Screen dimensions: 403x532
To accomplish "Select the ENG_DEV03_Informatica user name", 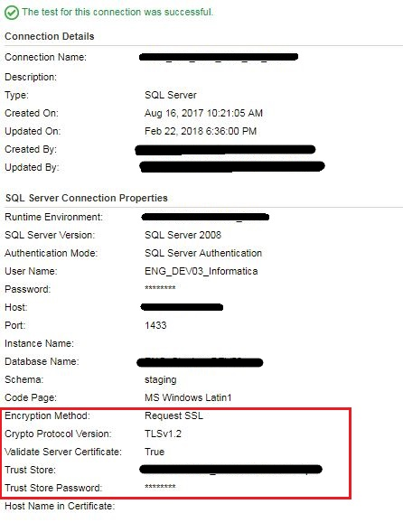I will [201, 271].
